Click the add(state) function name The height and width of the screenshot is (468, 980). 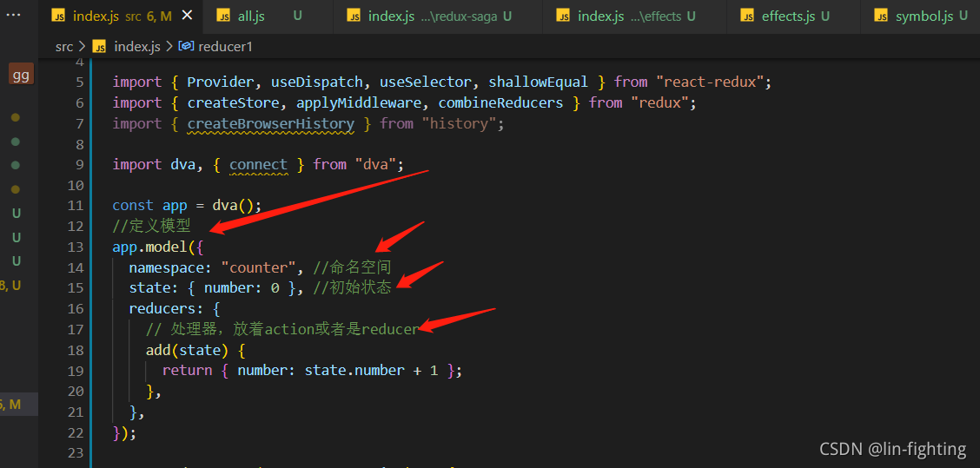tap(159, 350)
